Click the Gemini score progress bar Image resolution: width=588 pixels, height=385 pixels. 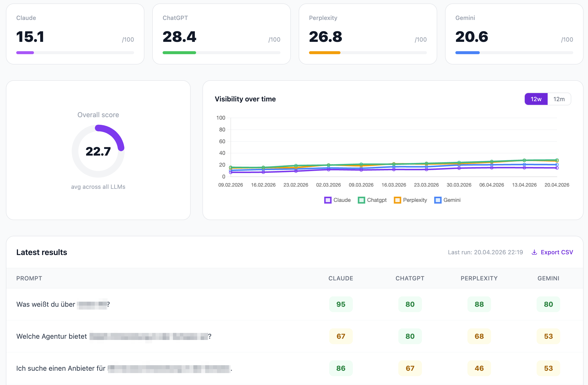(514, 53)
